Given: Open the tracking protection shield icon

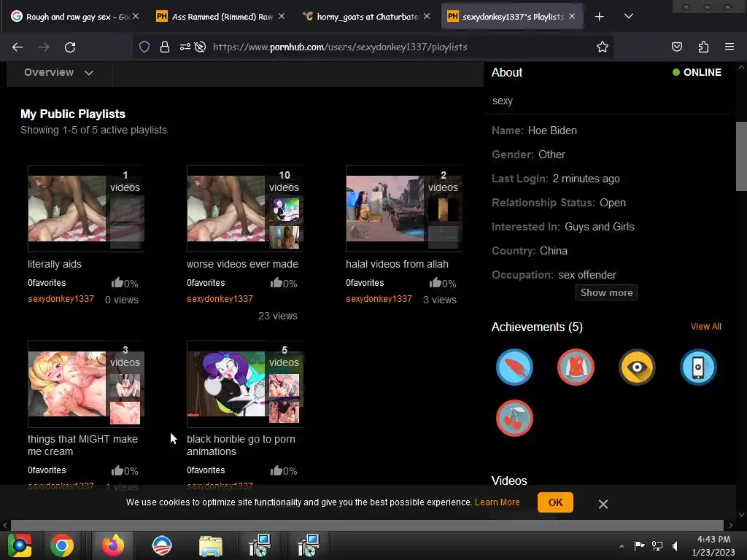Looking at the screenshot, I should click(144, 47).
